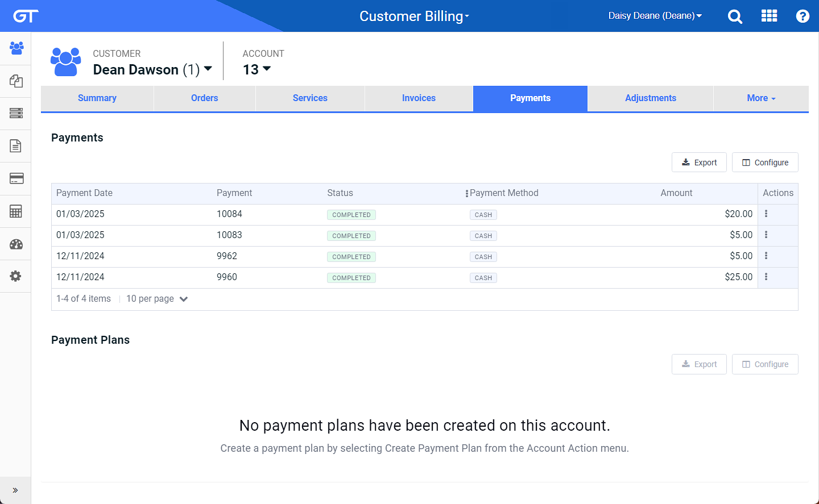Select the Payments tab
Viewport: 819px width, 504px height.
pyautogui.click(x=530, y=98)
